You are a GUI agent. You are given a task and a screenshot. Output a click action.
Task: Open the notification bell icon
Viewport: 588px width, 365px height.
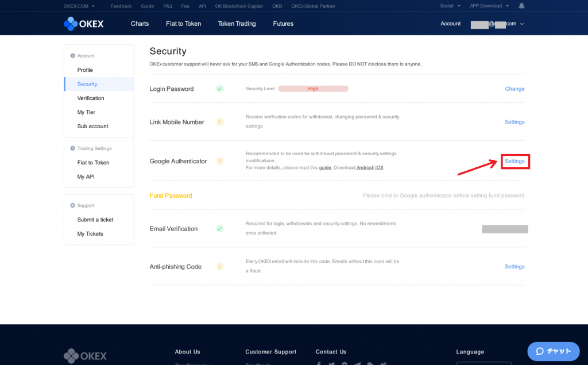point(521,6)
